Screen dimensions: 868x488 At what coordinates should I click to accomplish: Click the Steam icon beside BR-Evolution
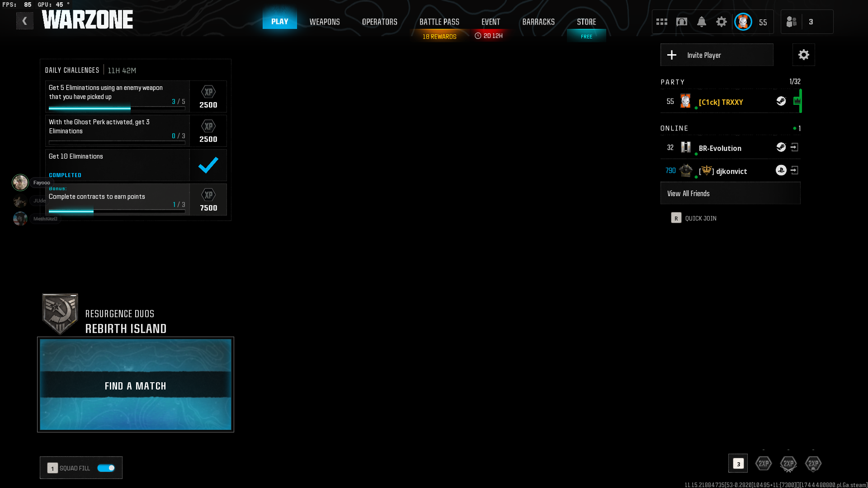781,147
